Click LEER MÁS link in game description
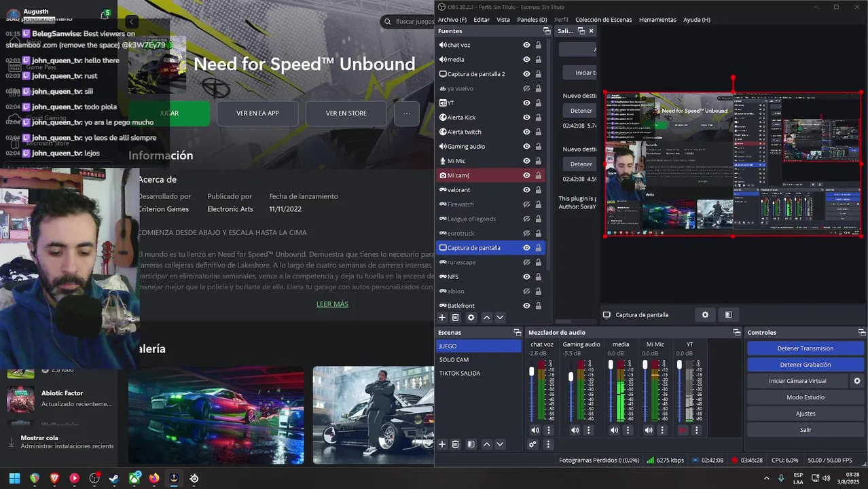Screen dimensions: 868x489 coord(332,304)
